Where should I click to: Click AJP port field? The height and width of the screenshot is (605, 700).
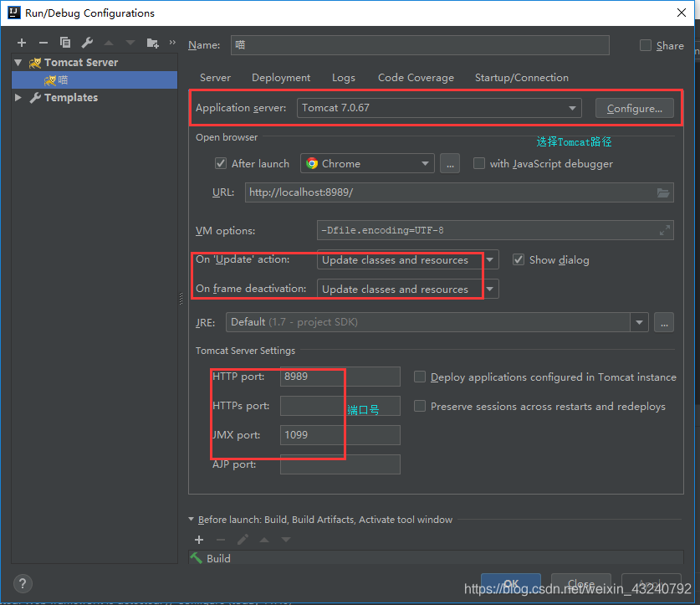340,464
